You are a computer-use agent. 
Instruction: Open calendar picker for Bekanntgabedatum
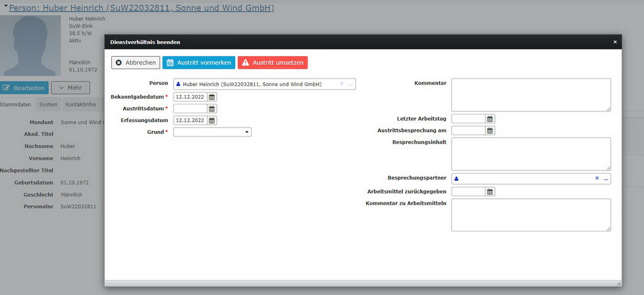pyautogui.click(x=212, y=97)
